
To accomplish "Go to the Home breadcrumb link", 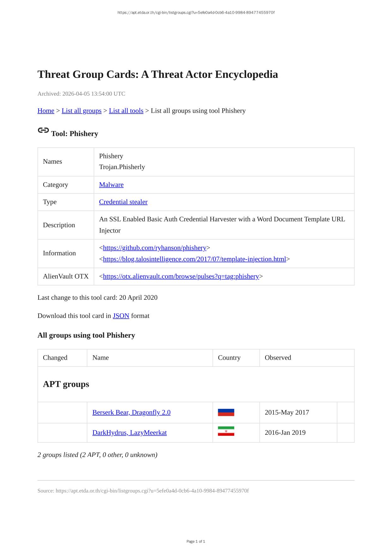I will click(46, 111).
